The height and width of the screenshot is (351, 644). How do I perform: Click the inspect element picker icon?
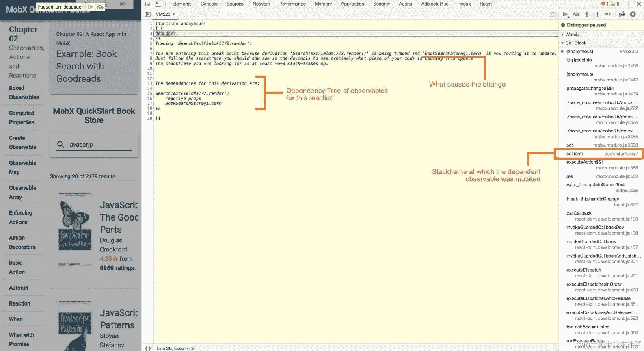click(148, 4)
